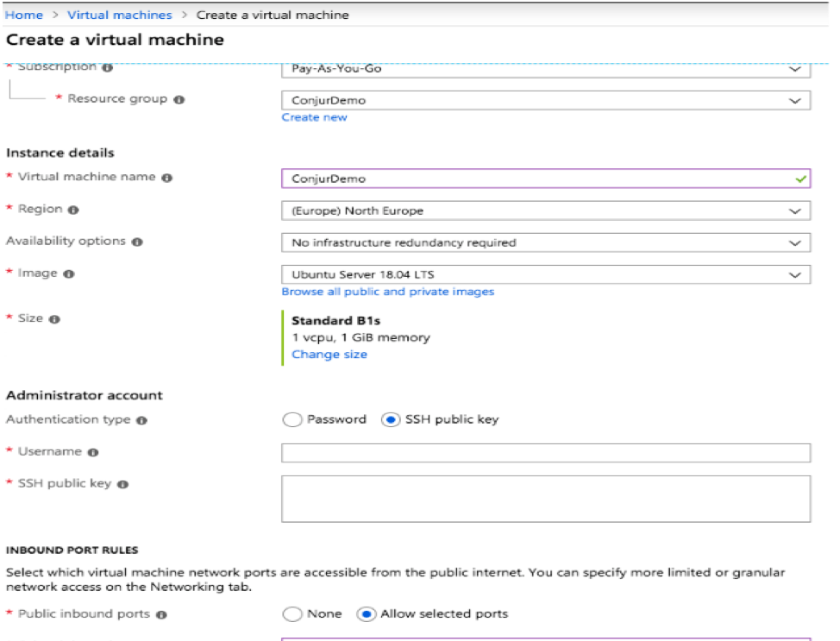The image size is (840, 641).
Task: Go to Home in the breadcrumb
Action: coord(24,15)
